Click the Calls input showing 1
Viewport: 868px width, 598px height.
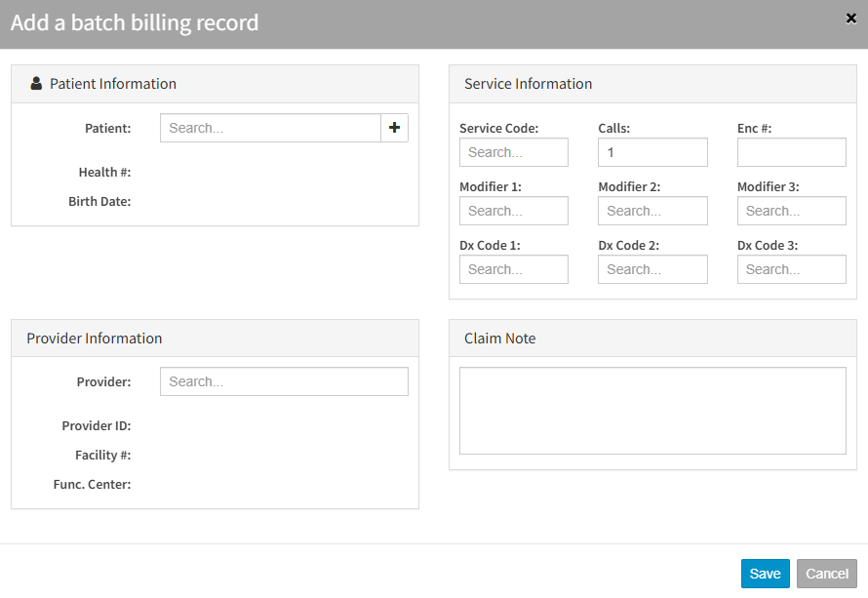[652, 152]
